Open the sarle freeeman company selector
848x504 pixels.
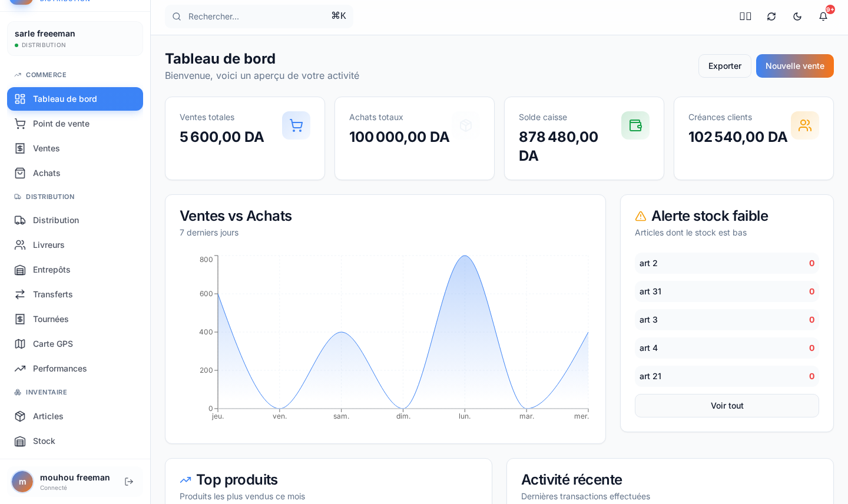click(75, 39)
